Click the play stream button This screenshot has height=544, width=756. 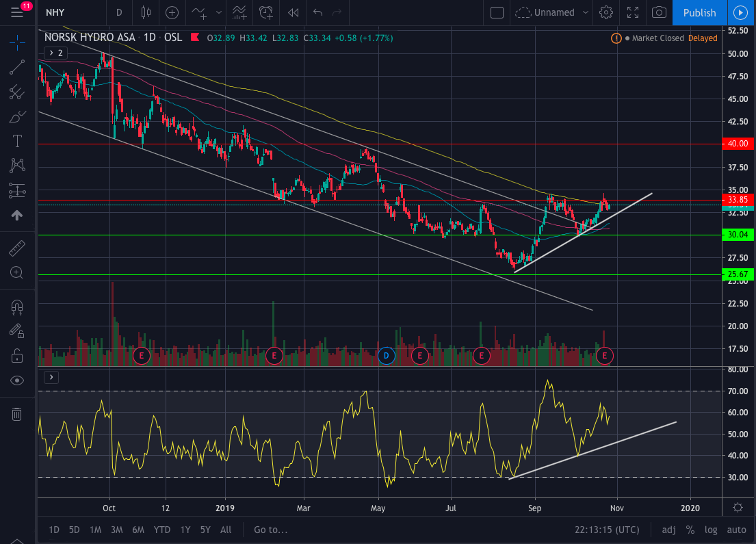(741, 12)
